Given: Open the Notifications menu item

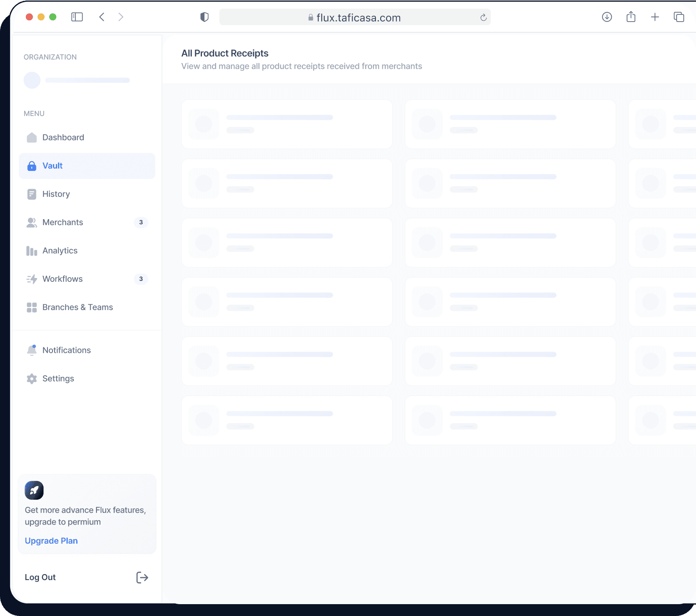Looking at the screenshot, I should (x=87, y=350).
